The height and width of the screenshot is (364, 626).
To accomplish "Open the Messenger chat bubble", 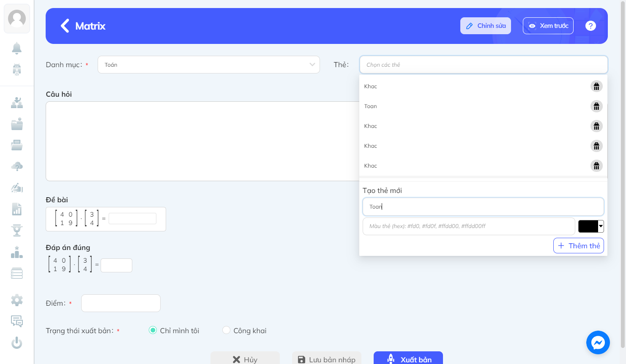I will click(x=598, y=342).
